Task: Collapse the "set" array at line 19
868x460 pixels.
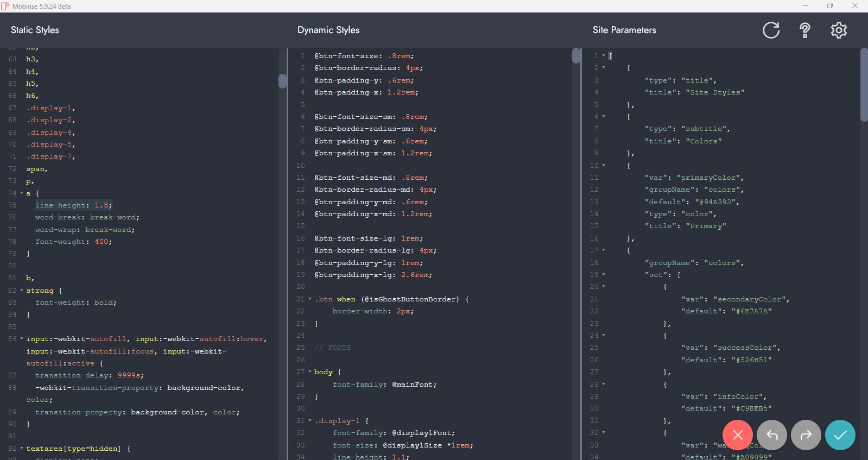Action: [604, 275]
